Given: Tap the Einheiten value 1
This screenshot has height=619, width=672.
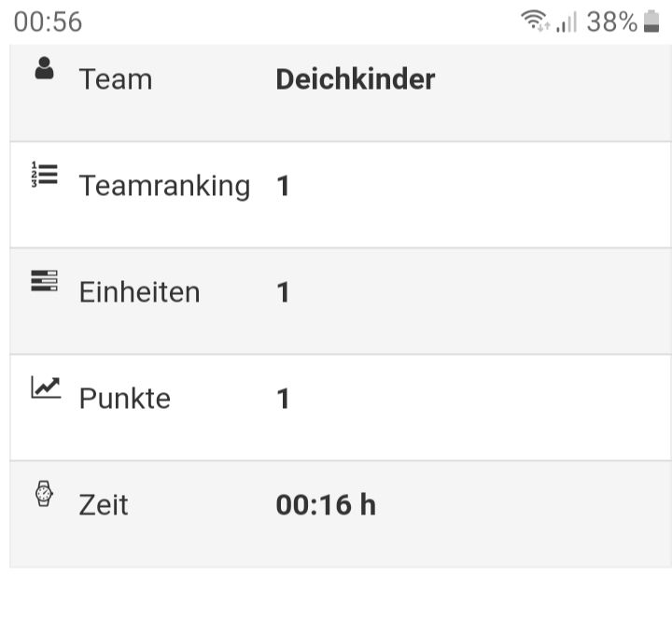Looking at the screenshot, I should [283, 292].
